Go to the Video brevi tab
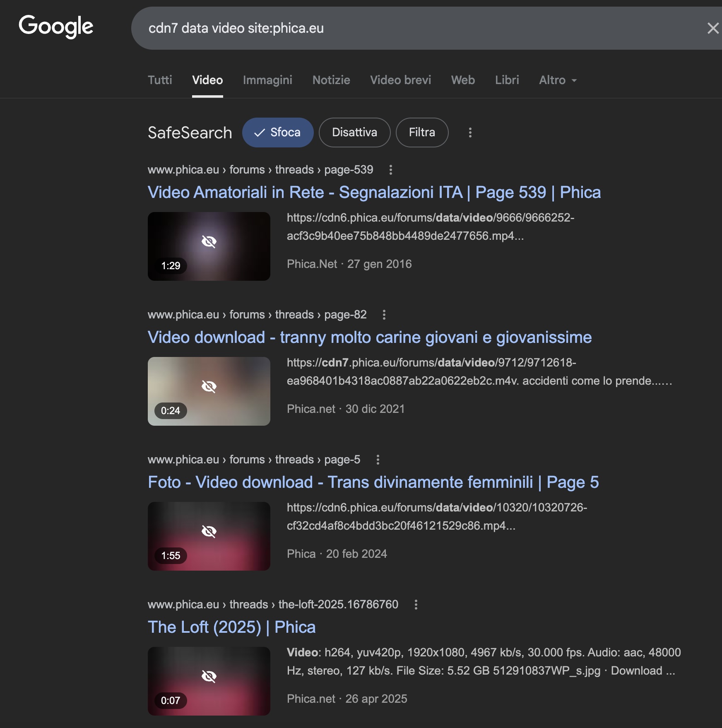The height and width of the screenshot is (728, 722). (400, 80)
